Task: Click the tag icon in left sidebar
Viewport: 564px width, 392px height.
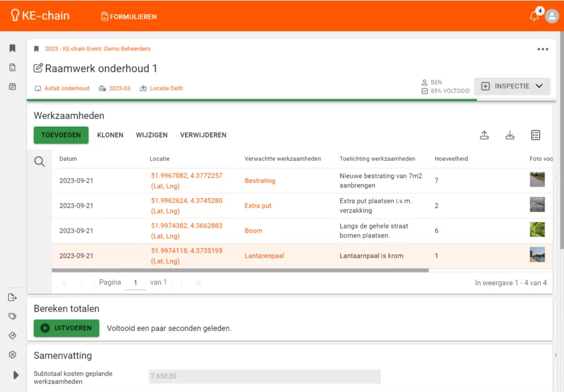Action: coord(13,317)
